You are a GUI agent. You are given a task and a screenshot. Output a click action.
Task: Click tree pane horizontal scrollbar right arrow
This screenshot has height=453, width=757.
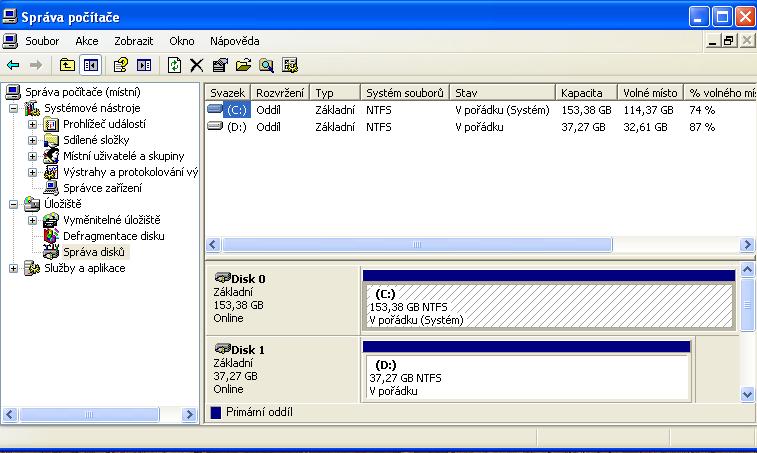190,414
